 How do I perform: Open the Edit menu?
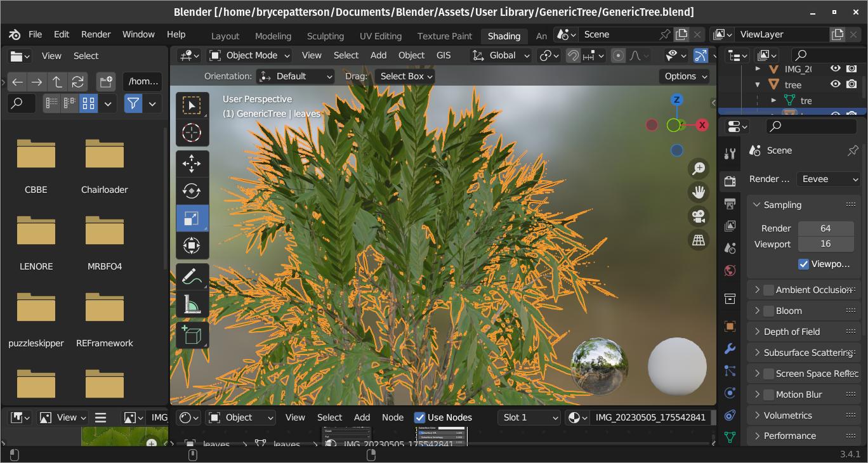62,34
